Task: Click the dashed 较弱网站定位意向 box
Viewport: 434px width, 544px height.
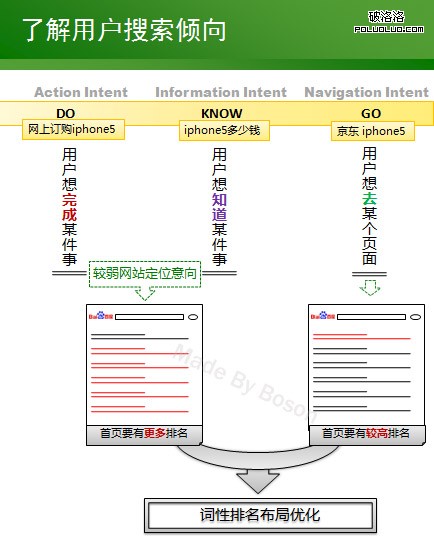Action: (x=145, y=274)
